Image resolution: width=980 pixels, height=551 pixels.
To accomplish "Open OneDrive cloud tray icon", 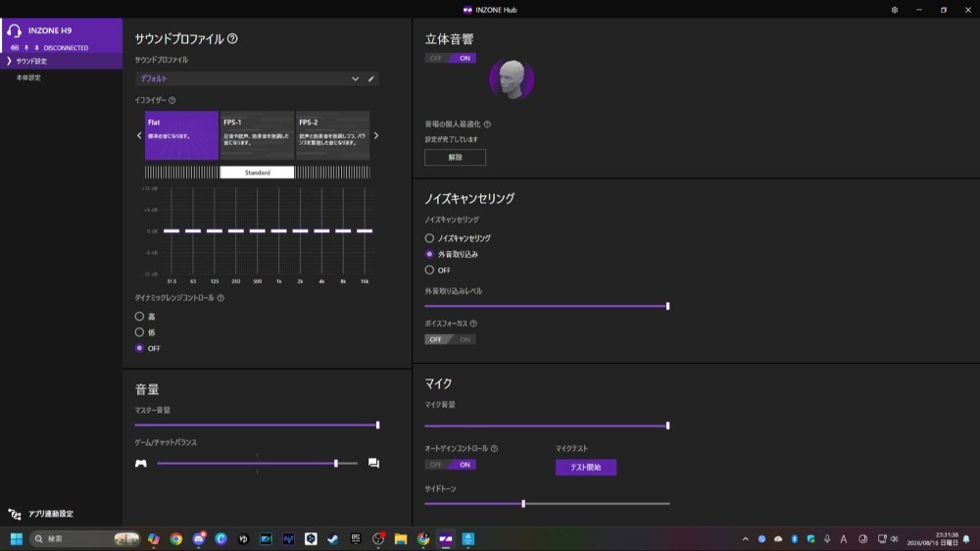I will (x=778, y=538).
